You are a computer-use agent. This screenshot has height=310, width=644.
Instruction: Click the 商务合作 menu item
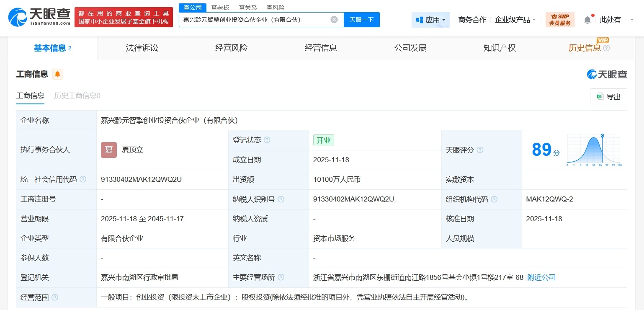(x=471, y=19)
